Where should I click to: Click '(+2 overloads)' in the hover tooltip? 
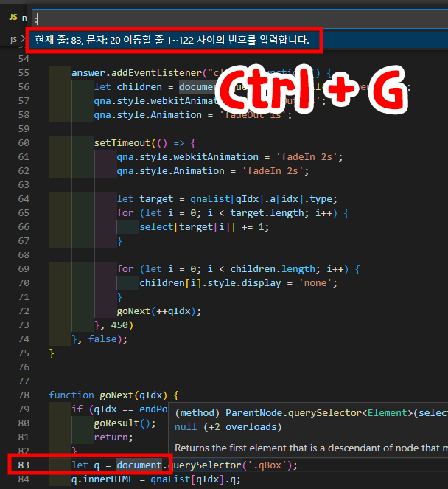pyautogui.click(x=242, y=427)
